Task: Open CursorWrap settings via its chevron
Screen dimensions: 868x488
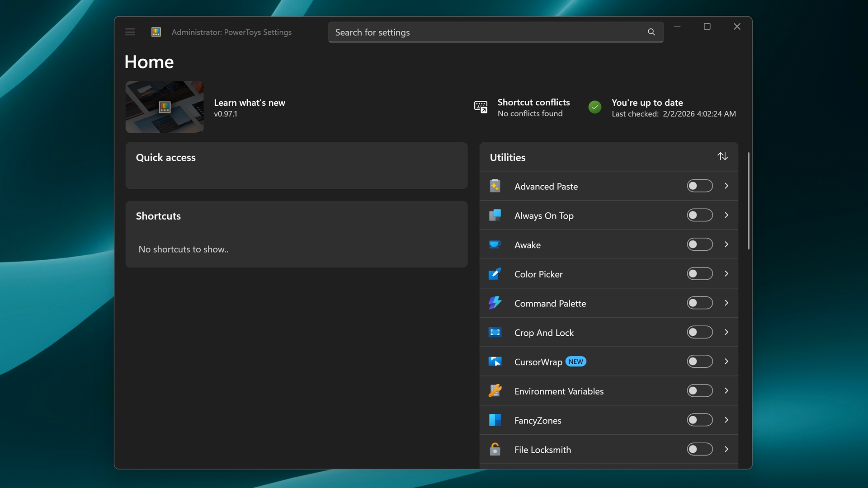Action: click(x=726, y=361)
